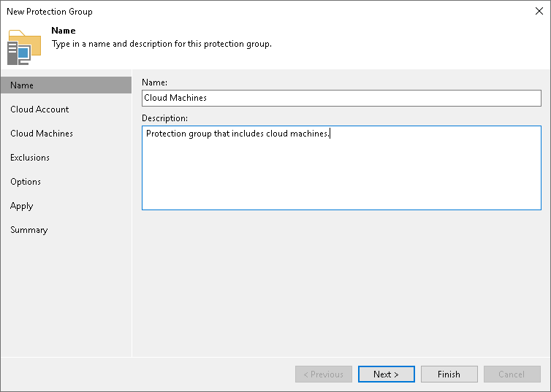Click the greyed-out Cancel button
Image resolution: width=551 pixels, height=392 pixels.
point(512,374)
